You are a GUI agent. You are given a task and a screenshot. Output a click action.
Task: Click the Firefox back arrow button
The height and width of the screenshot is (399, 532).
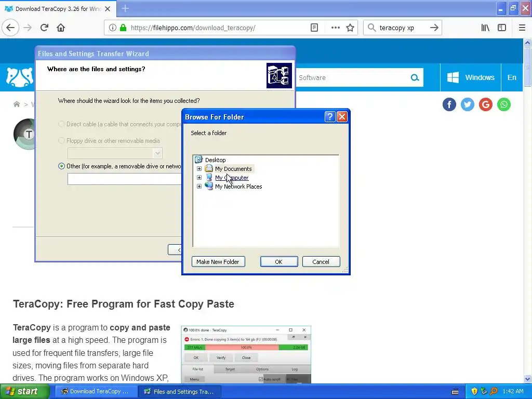[x=10, y=28]
